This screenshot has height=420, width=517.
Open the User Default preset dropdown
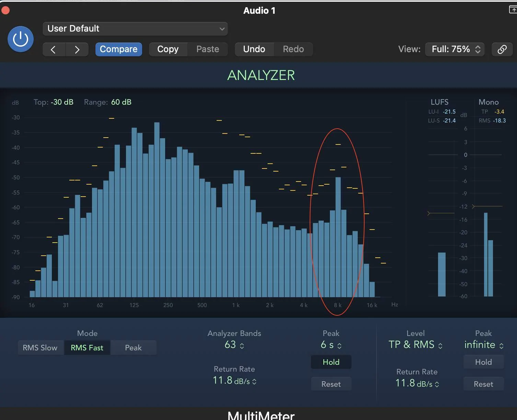click(135, 29)
